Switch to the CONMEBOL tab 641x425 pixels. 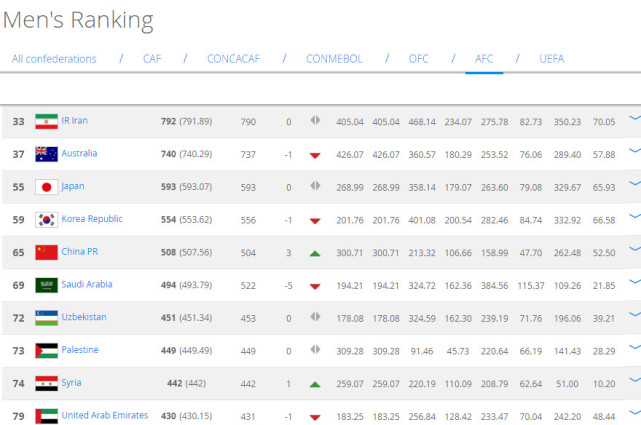point(334,59)
